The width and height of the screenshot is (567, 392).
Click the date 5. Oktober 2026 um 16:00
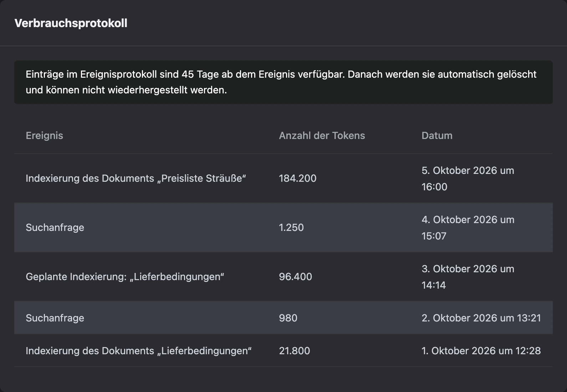[468, 179]
